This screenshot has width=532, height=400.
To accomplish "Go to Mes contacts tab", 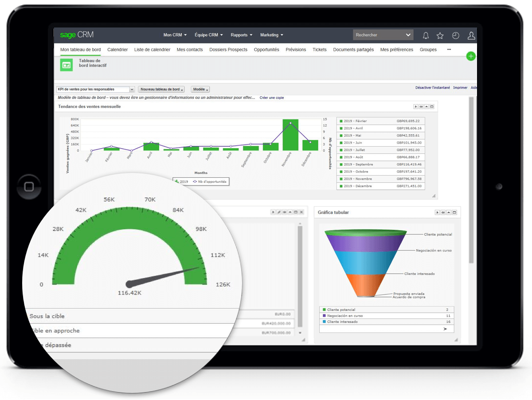I will pos(190,50).
